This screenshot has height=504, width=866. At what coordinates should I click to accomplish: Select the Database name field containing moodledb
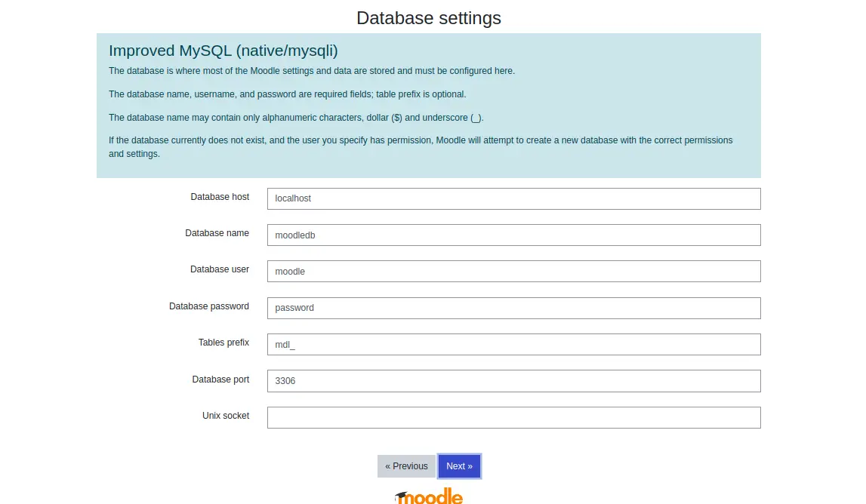coord(513,235)
